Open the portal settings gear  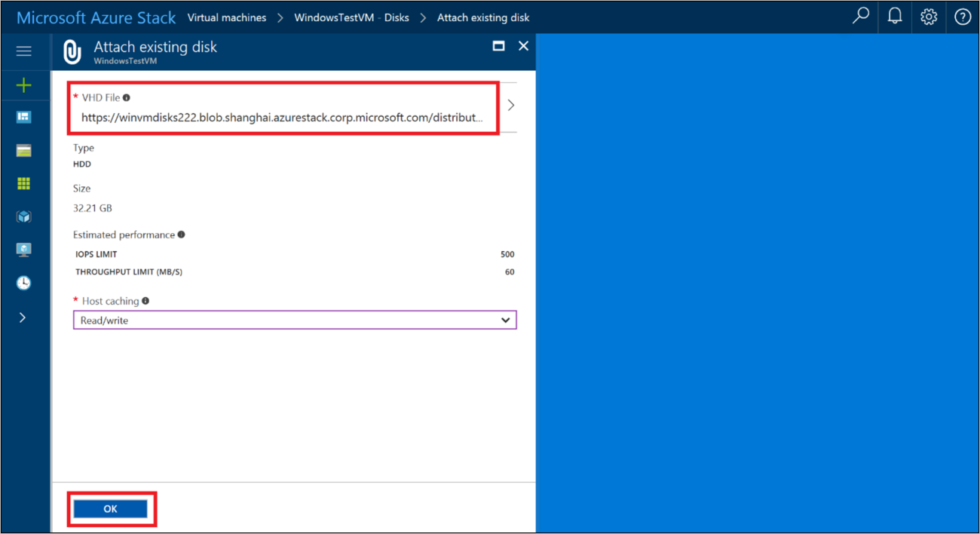928,16
